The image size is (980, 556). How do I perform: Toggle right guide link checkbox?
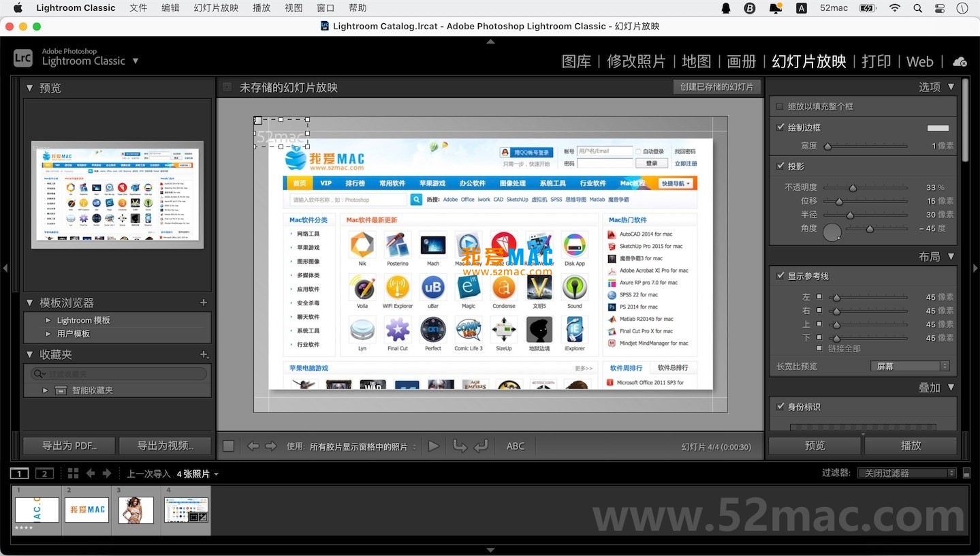click(819, 311)
